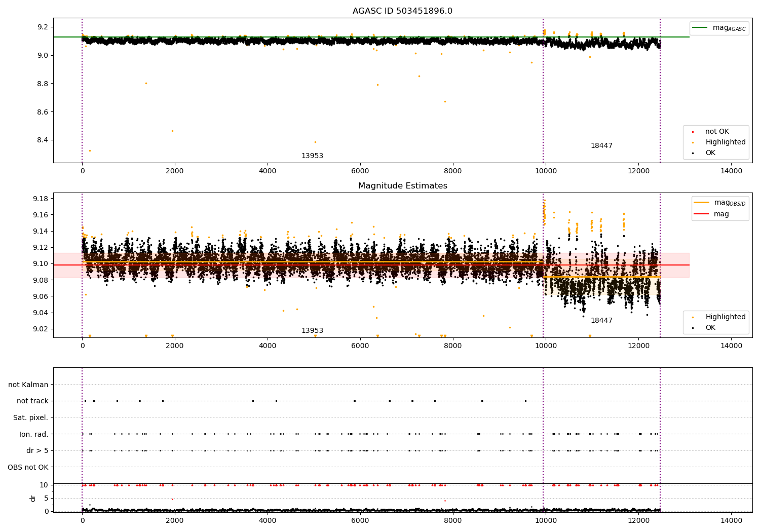
Task: Click the 6000 x-tick of the middle plot
Action: 360,346
